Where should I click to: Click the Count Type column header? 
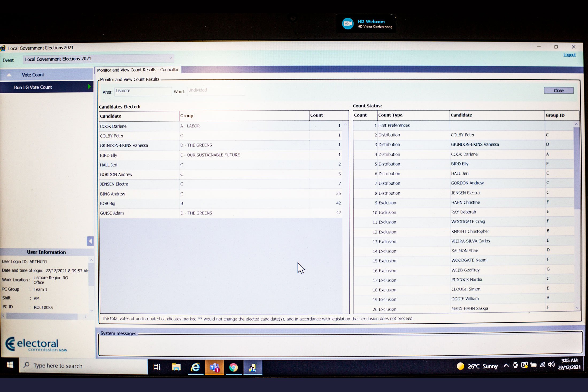pyautogui.click(x=413, y=115)
